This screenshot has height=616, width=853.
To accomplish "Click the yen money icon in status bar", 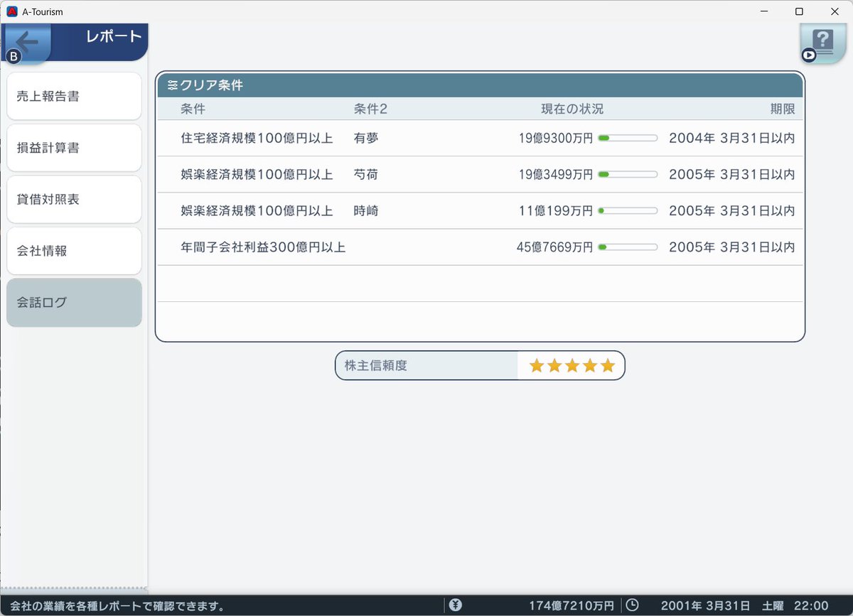I will tap(456, 605).
